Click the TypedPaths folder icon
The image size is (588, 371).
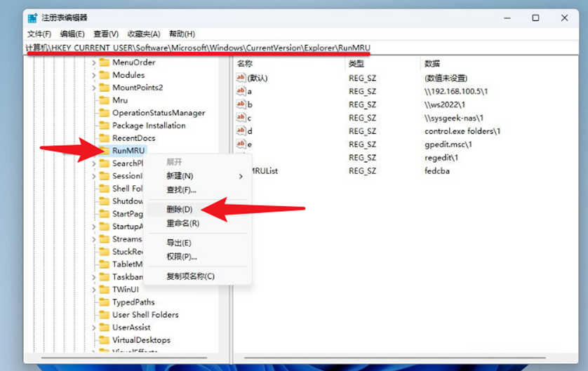(105, 302)
